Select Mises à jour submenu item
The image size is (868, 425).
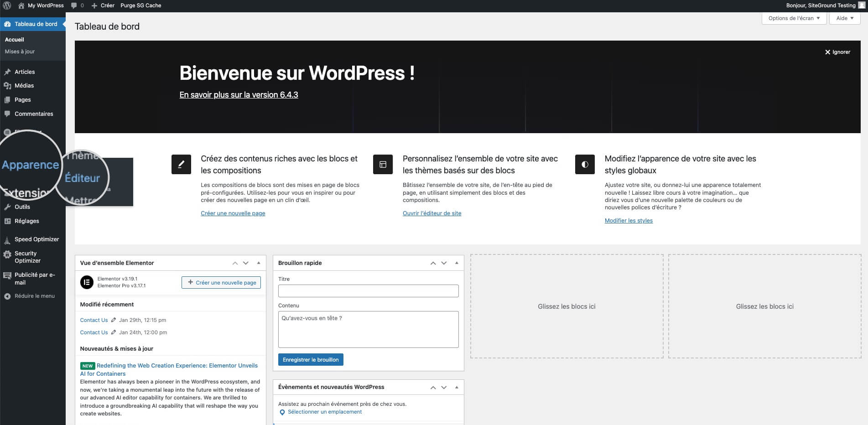point(20,52)
